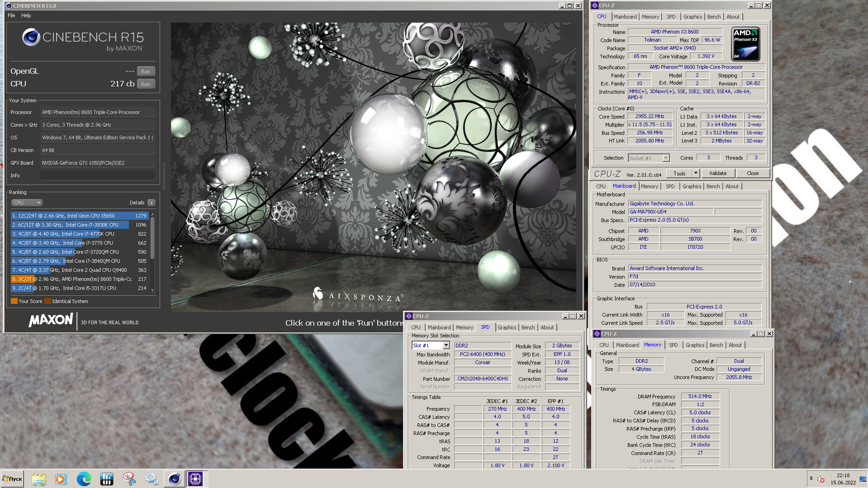This screenshot has width=868, height=488.
Task: Click the rendered AIXSPONZA benchmark image
Action: tap(373, 167)
